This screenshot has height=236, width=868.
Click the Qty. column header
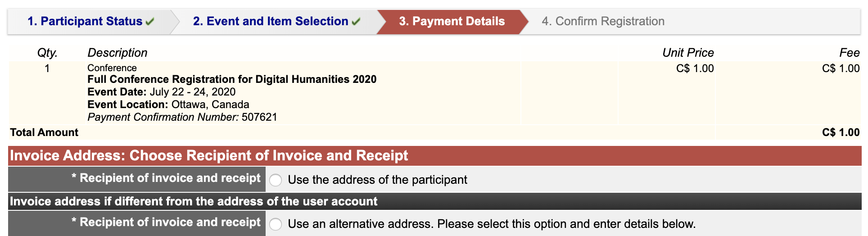point(47,53)
